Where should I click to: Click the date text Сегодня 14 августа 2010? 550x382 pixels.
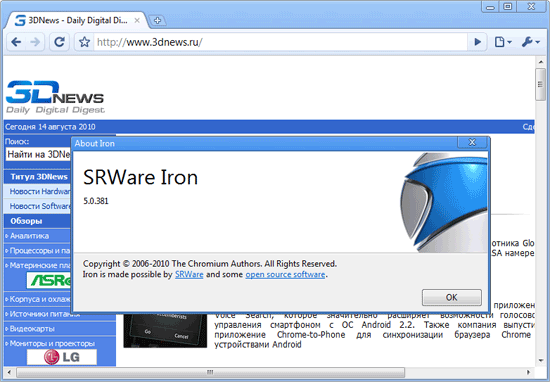tap(50, 127)
